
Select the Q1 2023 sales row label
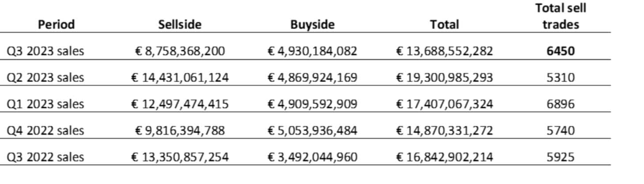click(x=45, y=104)
